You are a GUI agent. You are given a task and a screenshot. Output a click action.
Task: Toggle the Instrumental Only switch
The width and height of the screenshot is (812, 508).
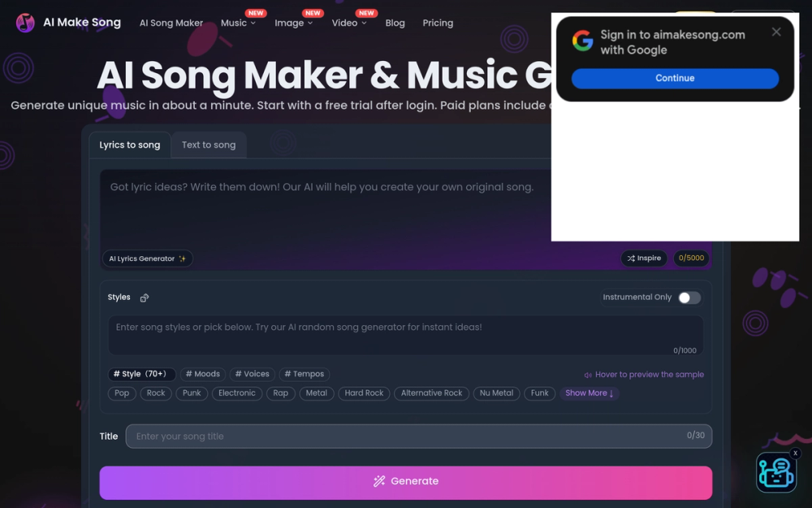689,297
